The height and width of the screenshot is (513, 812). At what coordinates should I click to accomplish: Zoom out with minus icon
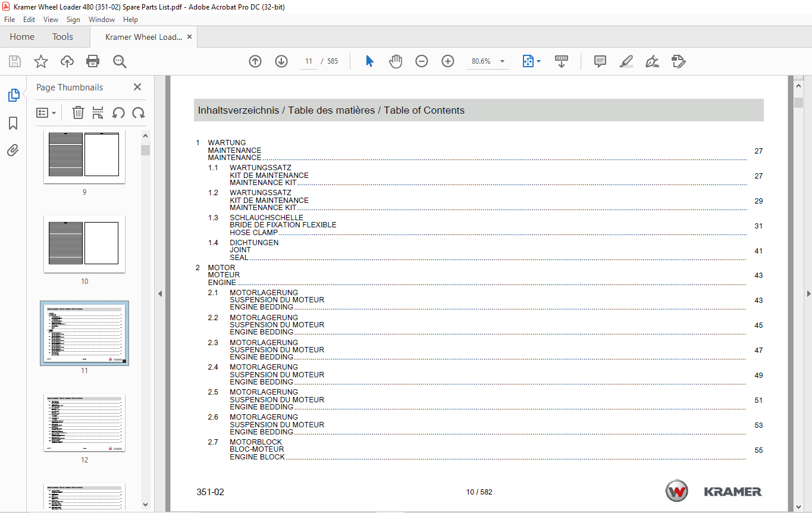click(x=422, y=61)
